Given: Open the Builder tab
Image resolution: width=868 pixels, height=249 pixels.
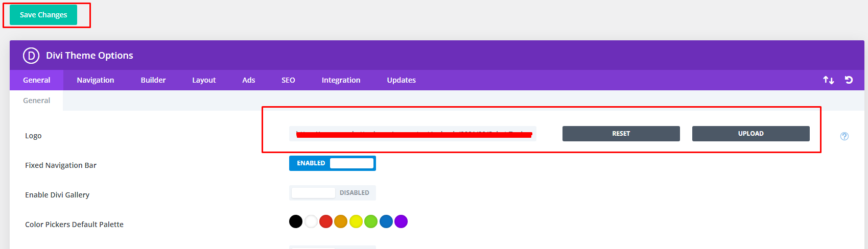Looking at the screenshot, I should tap(153, 80).
